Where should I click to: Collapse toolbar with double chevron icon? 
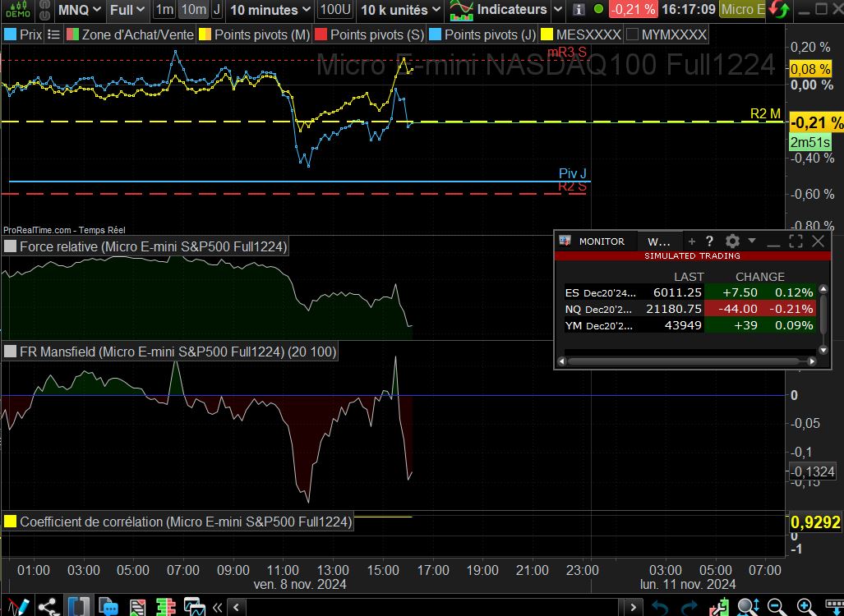(218, 608)
